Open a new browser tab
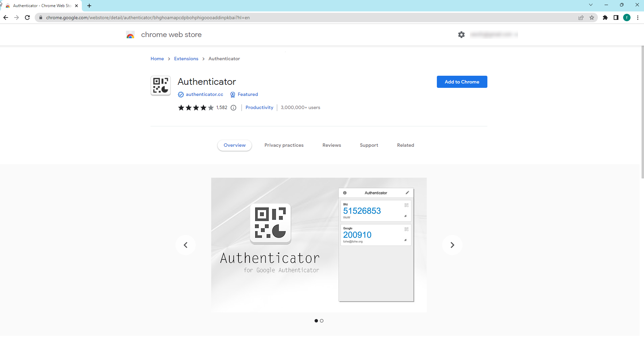644x346 pixels. [89, 6]
